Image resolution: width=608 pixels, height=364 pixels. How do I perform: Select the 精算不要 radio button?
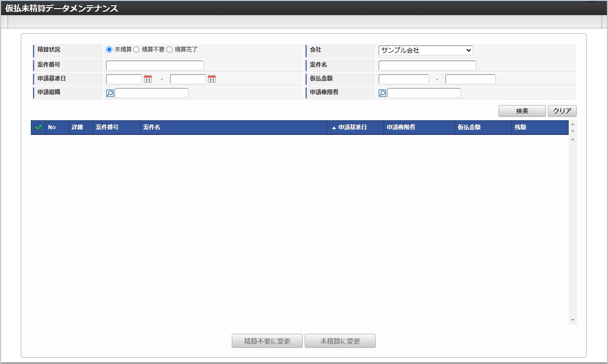136,49
